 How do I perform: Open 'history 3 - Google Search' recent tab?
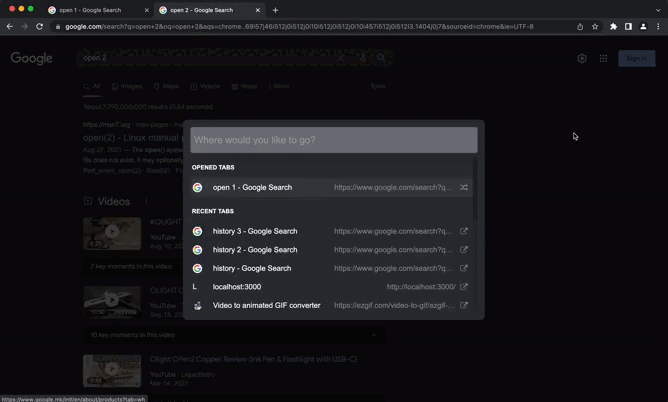(x=331, y=231)
